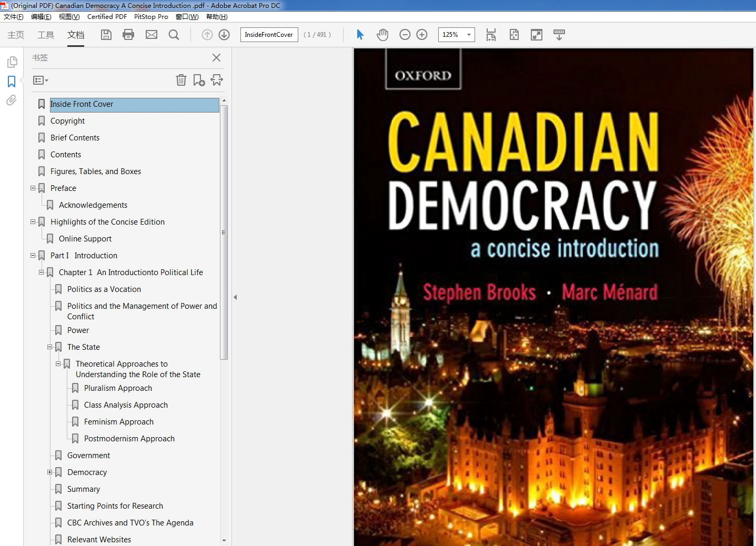Viewport: 756px width, 546px height.
Task: Select the arrow Selection tool
Action: point(360,35)
